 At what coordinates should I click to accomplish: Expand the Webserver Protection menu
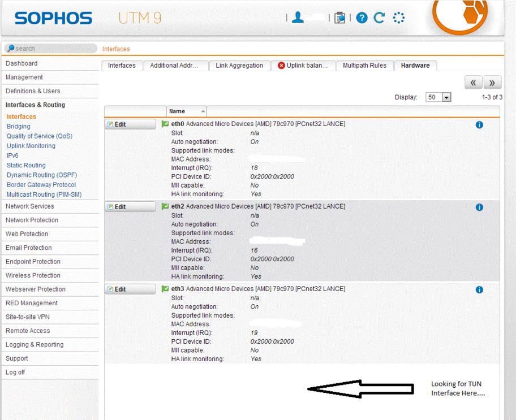[50, 289]
